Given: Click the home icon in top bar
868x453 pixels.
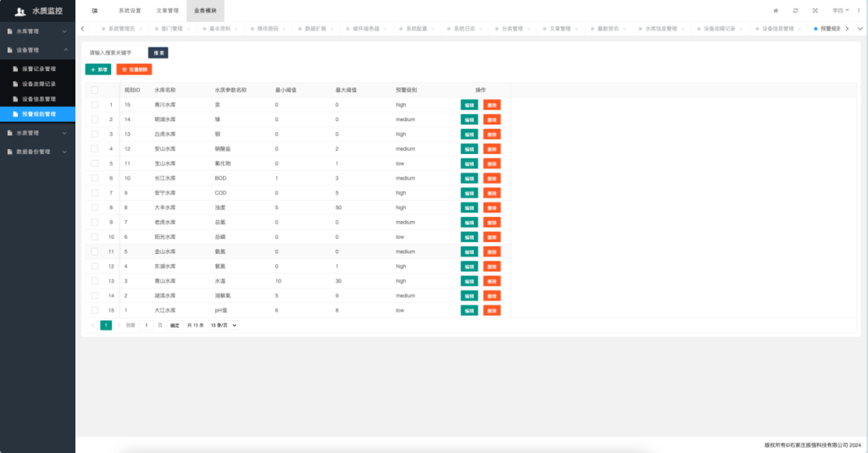Looking at the screenshot, I should tap(776, 11).
